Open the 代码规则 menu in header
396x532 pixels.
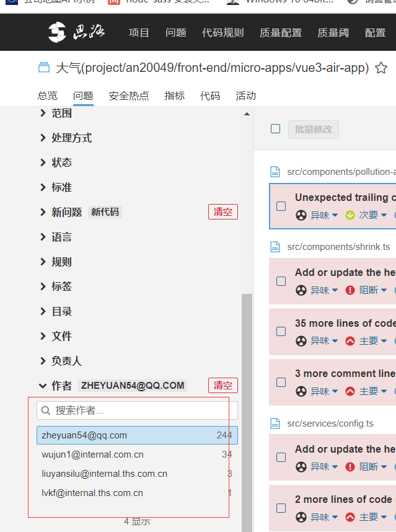(223, 33)
